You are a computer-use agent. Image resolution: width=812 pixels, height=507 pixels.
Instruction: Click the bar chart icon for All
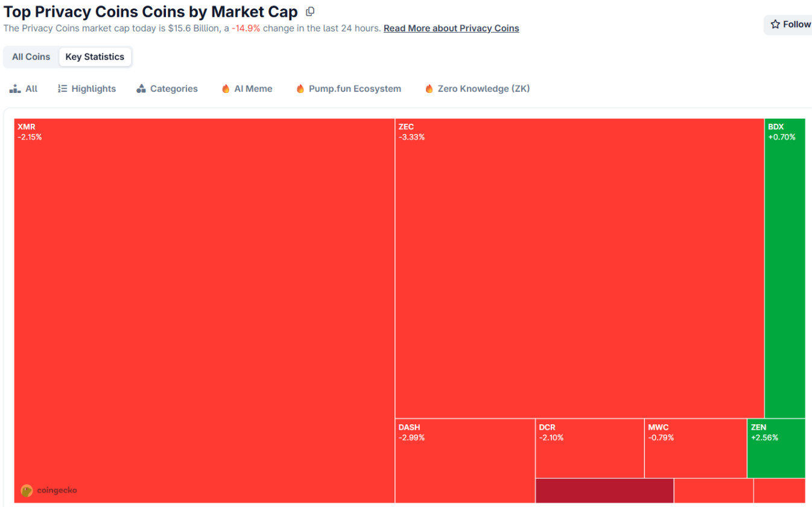(x=15, y=89)
